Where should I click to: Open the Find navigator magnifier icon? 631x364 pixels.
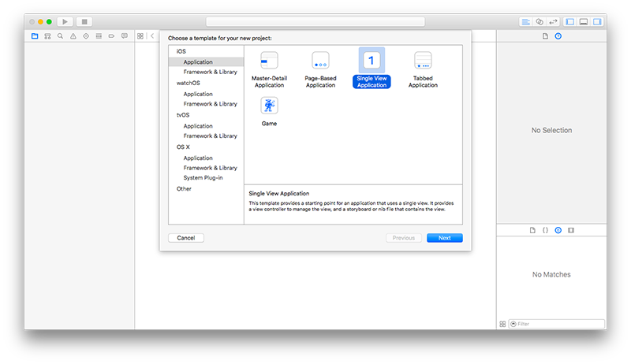[x=60, y=36]
